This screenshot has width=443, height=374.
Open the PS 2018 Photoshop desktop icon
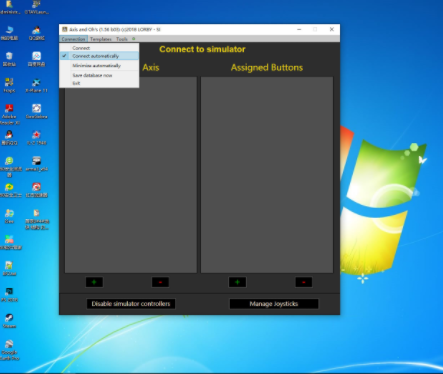pos(9,294)
